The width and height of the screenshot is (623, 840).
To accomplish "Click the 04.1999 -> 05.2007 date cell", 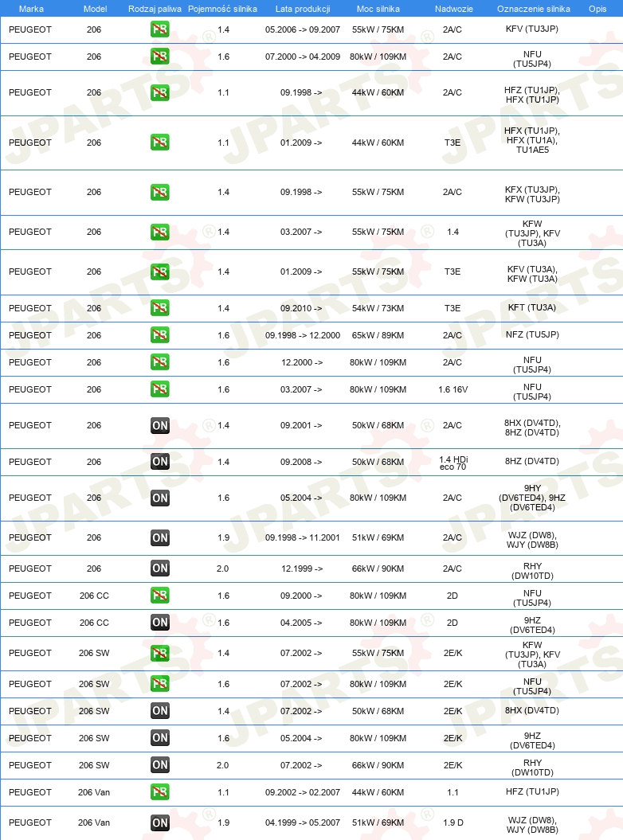I will (303, 822).
